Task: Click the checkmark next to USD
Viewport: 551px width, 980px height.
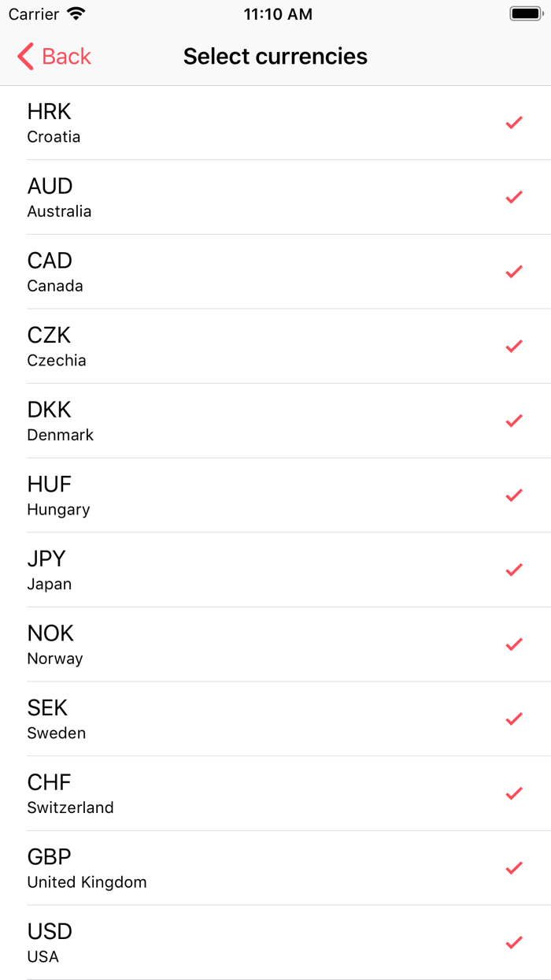Action: pyautogui.click(x=514, y=942)
